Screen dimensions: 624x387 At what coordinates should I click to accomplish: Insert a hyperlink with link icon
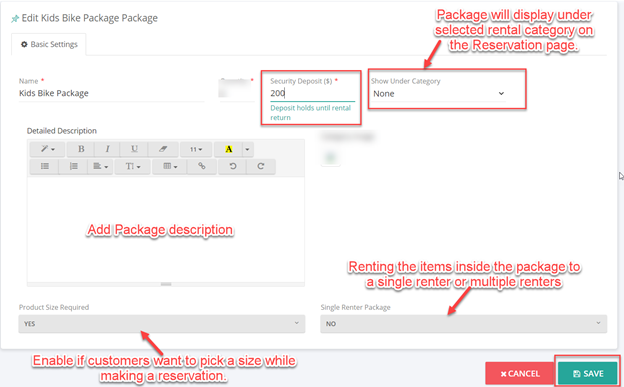pyautogui.click(x=202, y=166)
